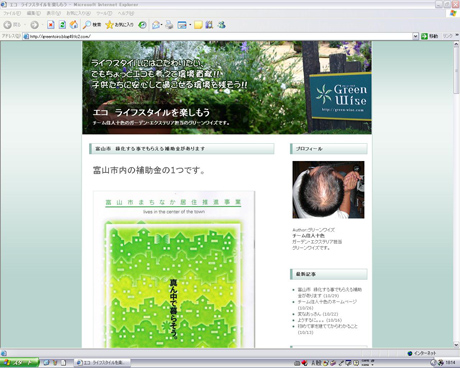
Task: Open the Messenger people icon
Action: coord(222,25)
